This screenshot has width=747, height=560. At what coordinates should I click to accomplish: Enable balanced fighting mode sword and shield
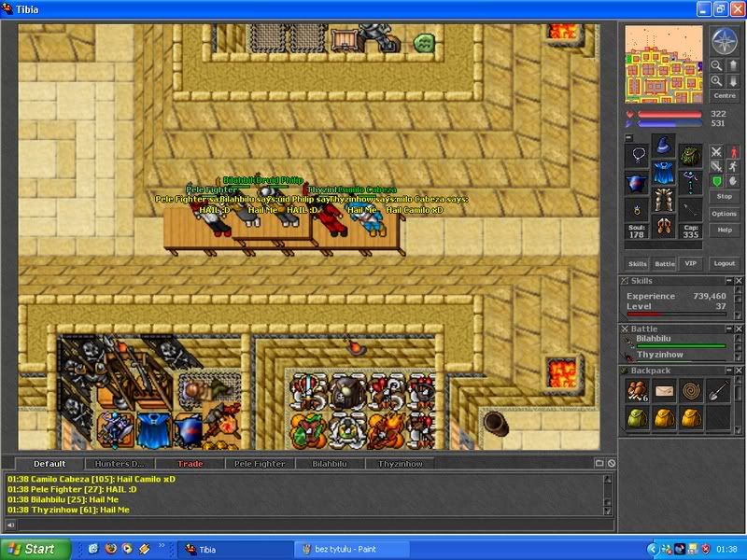point(716,166)
